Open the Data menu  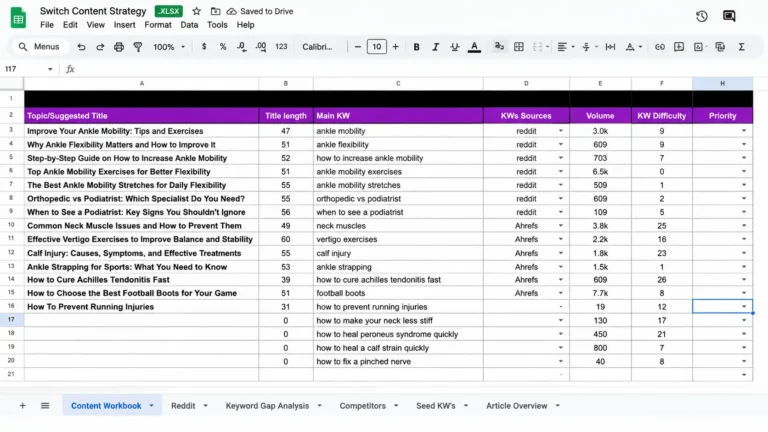coord(189,25)
